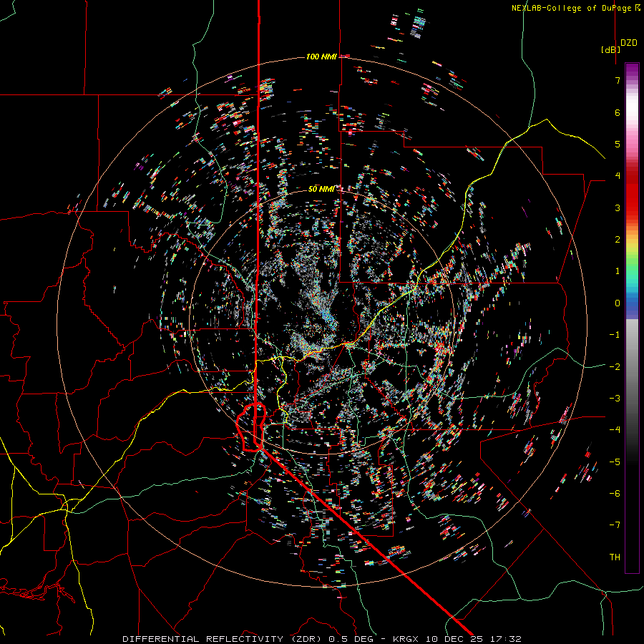Viewport: 644px width, 644px height.
Task: Click the -4 value on the color scale
Action: click(x=615, y=430)
